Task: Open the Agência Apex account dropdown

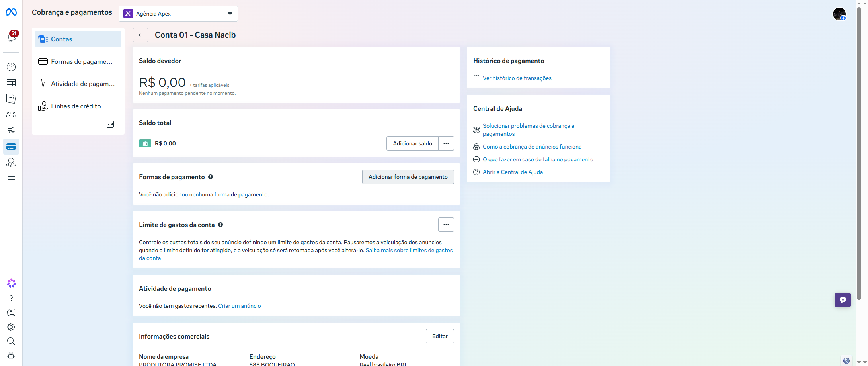Action: pyautogui.click(x=178, y=14)
